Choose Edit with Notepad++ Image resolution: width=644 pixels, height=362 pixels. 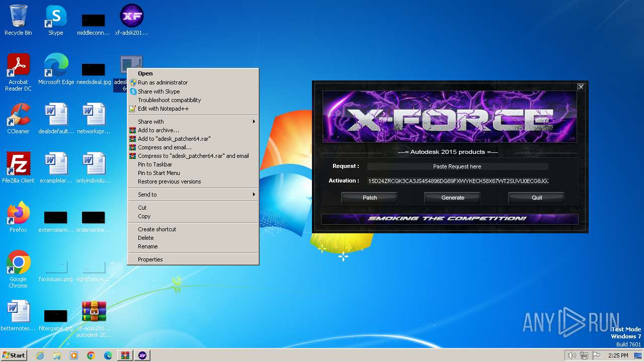click(x=193, y=109)
